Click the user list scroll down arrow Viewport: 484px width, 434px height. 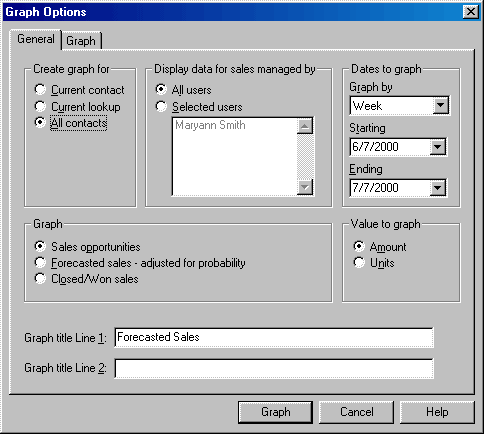(305, 187)
